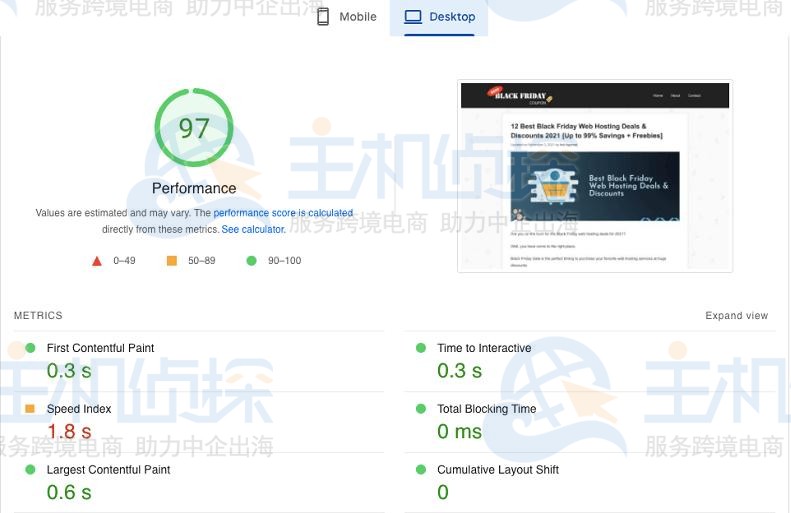791x513 pixels.
Task: Switch to the Mobile tab
Action: pyautogui.click(x=347, y=17)
